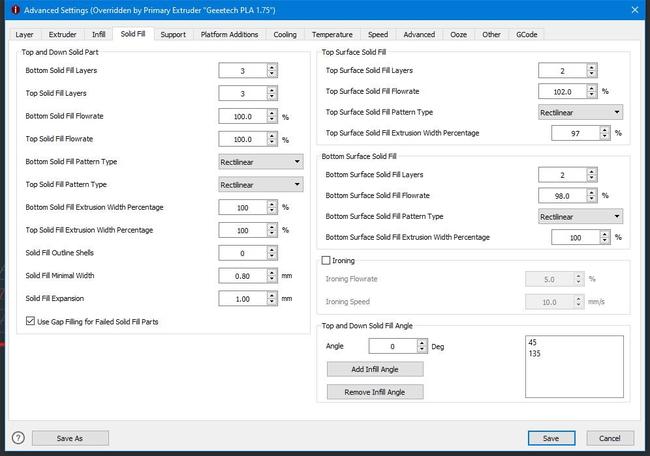Expand Bottom Surface Solid Fill Pattern Type dropdown

(580, 216)
